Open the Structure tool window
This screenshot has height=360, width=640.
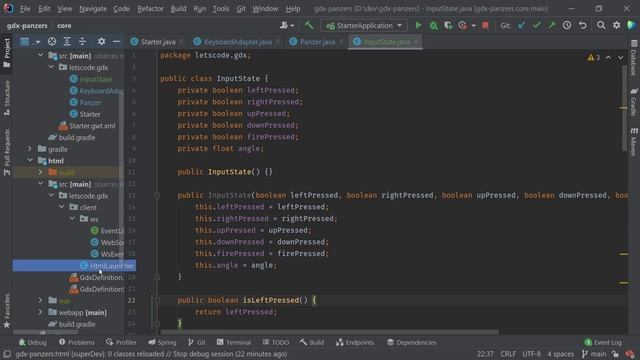[x=7, y=98]
